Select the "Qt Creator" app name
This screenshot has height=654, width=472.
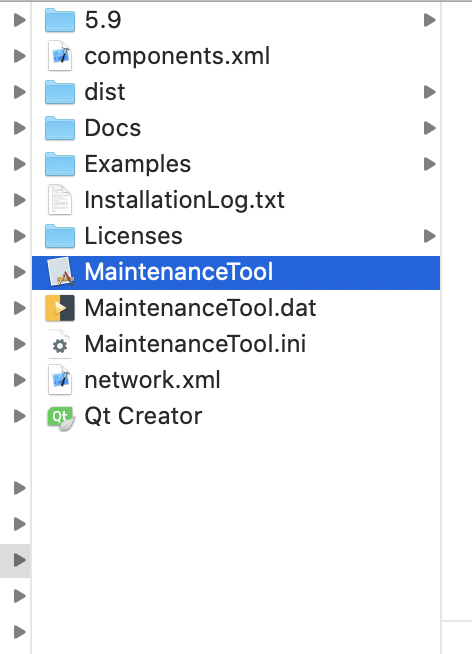tap(143, 416)
